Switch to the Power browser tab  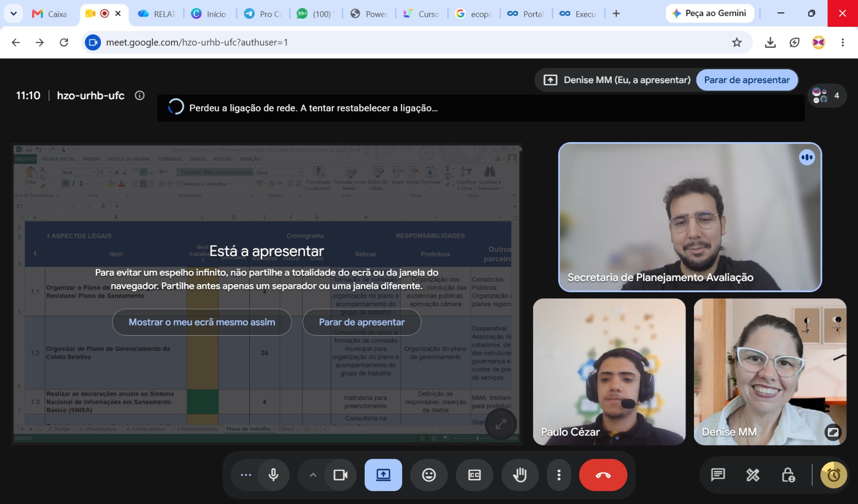pos(368,14)
